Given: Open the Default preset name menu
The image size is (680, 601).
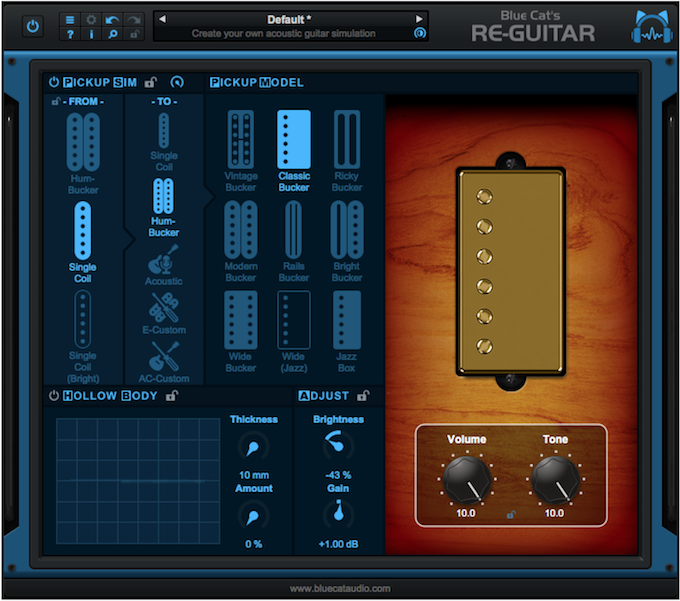Looking at the screenshot, I should (x=289, y=20).
